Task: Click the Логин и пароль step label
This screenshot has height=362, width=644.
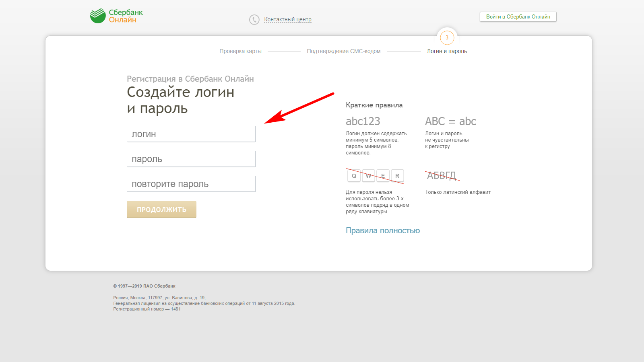Action: 447,51
